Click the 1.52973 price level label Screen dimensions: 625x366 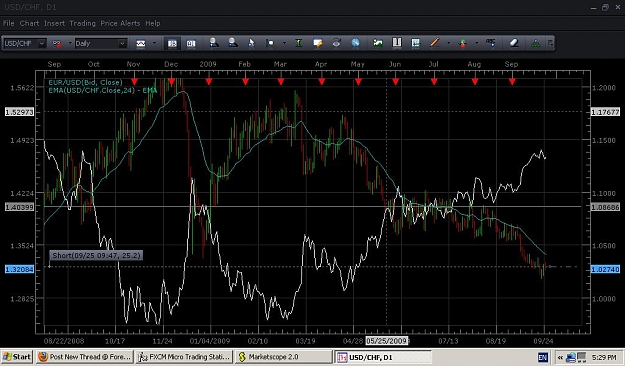coord(19,112)
